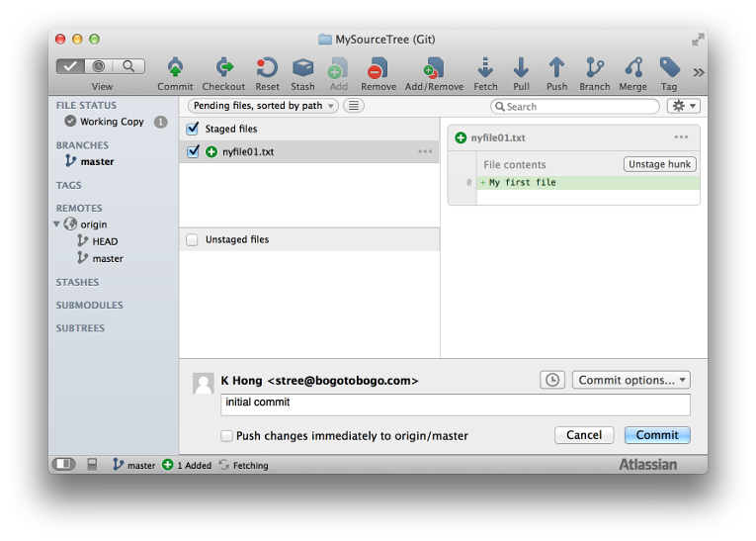This screenshot has height=541, width=756.
Task: Click the blue Commit button
Action: point(657,435)
